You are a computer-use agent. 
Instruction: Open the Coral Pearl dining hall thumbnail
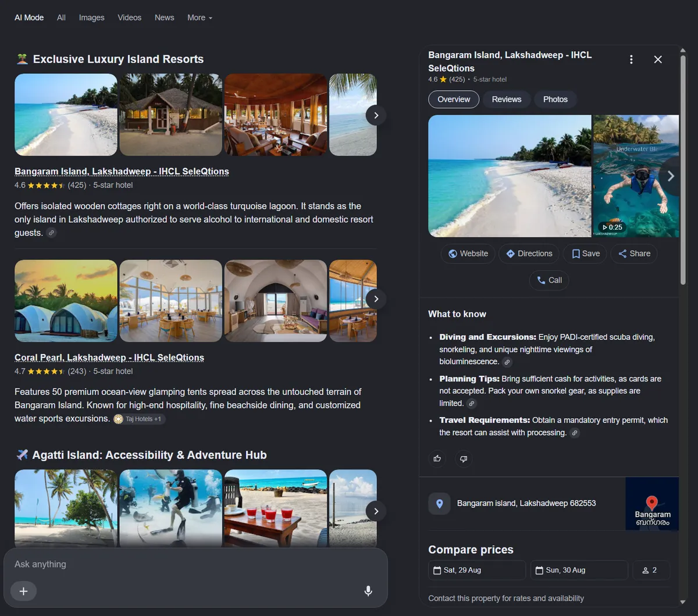[171, 301]
